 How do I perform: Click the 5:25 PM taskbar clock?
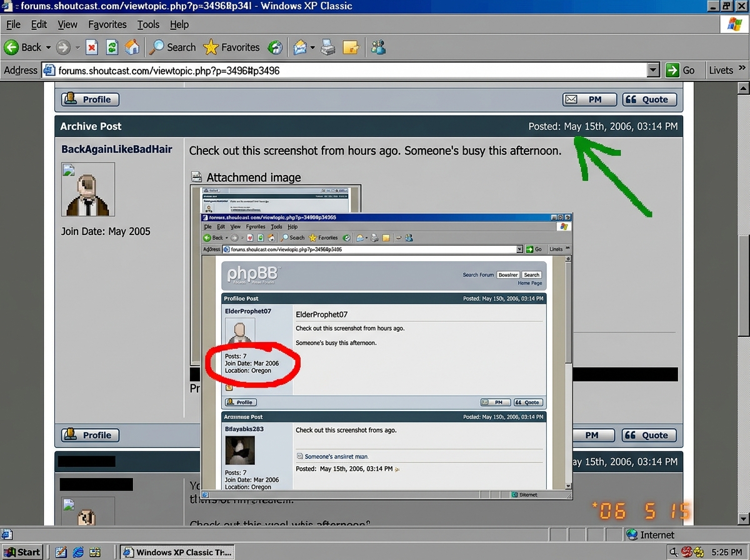(x=726, y=552)
